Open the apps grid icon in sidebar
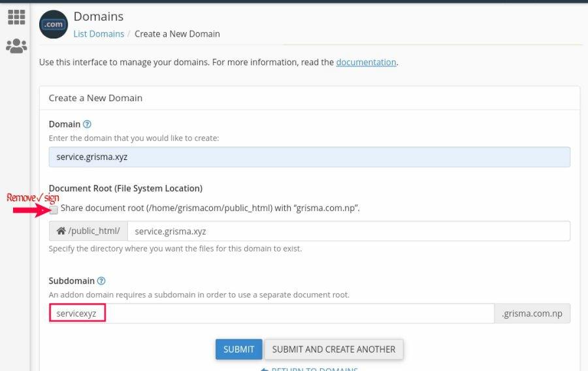 click(16, 17)
